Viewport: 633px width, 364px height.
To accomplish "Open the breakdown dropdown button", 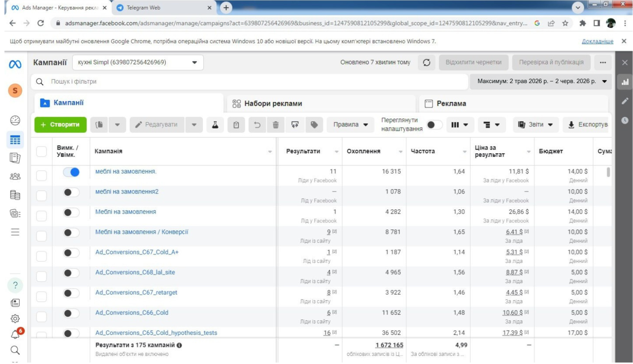I will [x=491, y=125].
